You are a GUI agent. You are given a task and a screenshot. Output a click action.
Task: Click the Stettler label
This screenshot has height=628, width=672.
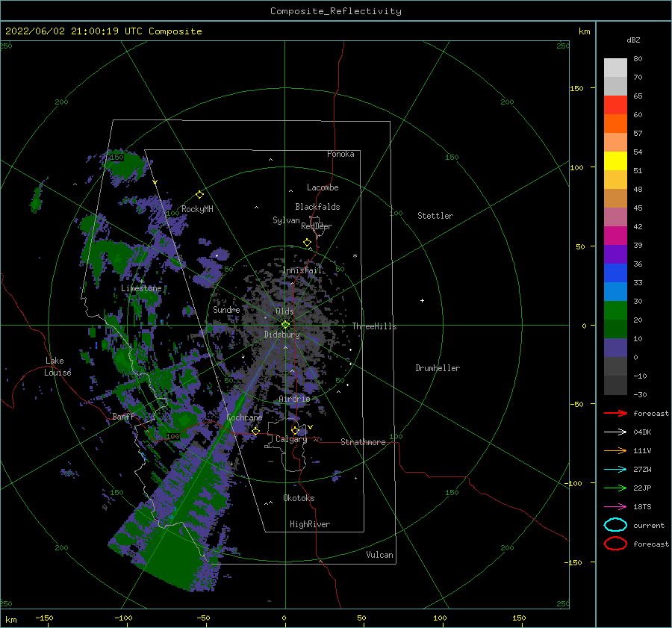(x=435, y=216)
